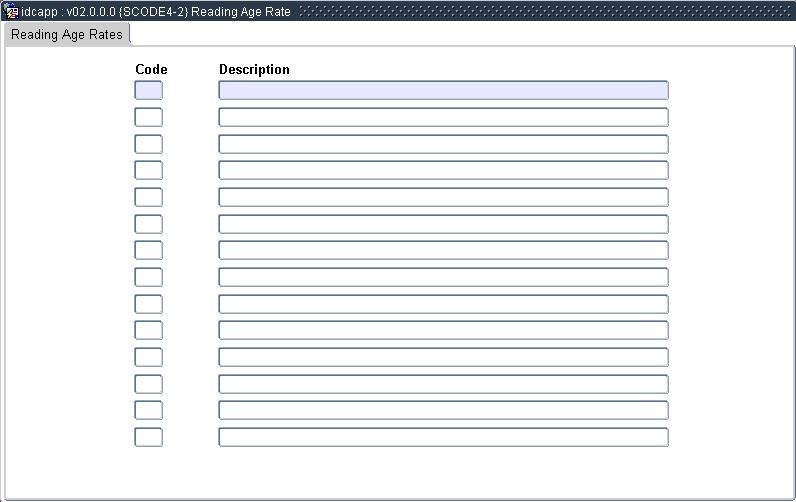Viewport: 796px width, 502px height.
Task: Focus the first Description field
Action: pyautogui.click(x=443, y=90)
